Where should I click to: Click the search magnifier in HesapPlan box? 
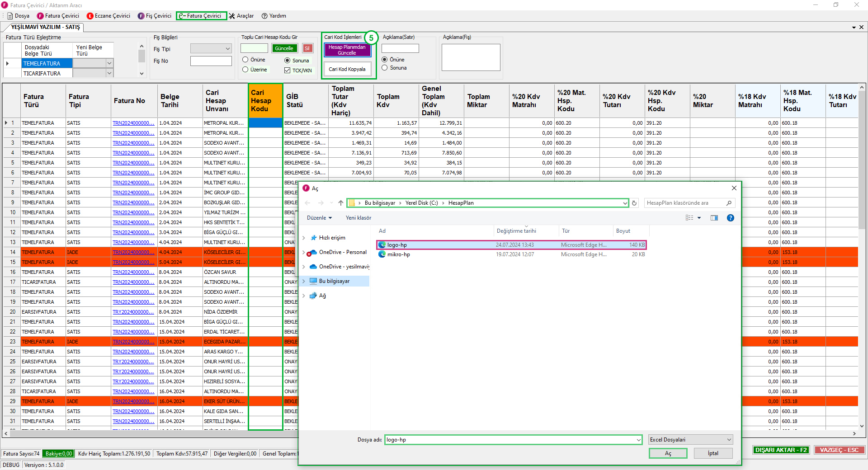(729, 203)
